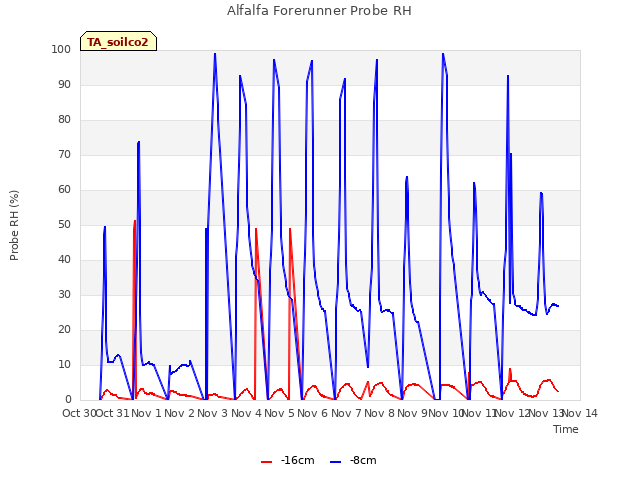640x480 pixels.
Task: Toggle the -8cm legend entry
Action: pyautogui.click(x=353, y=461)
